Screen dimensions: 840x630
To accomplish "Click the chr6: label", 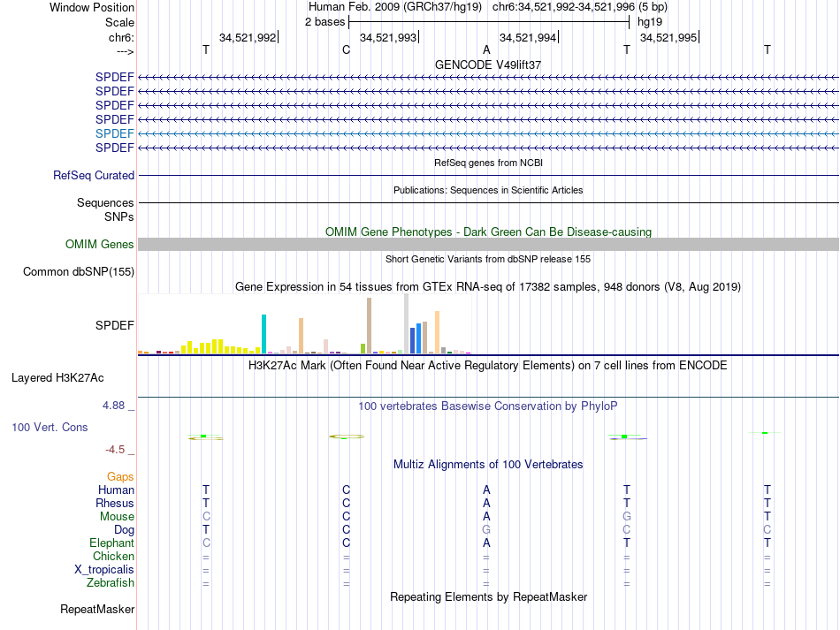I will (122, 37).
